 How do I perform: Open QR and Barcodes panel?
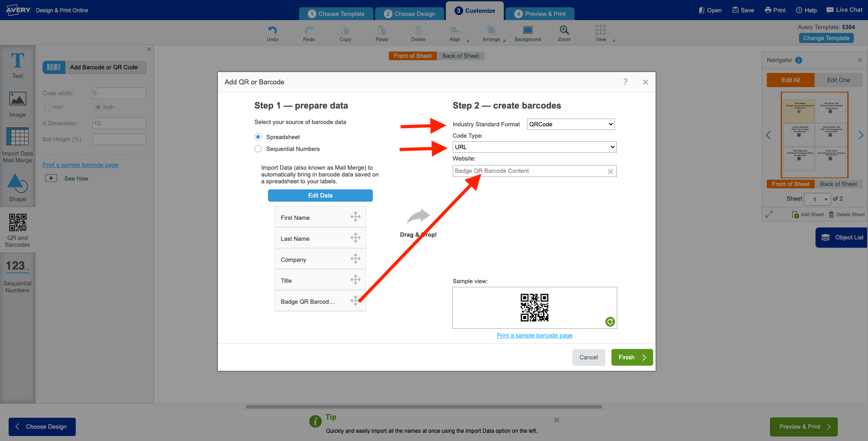tap(17, 230)
